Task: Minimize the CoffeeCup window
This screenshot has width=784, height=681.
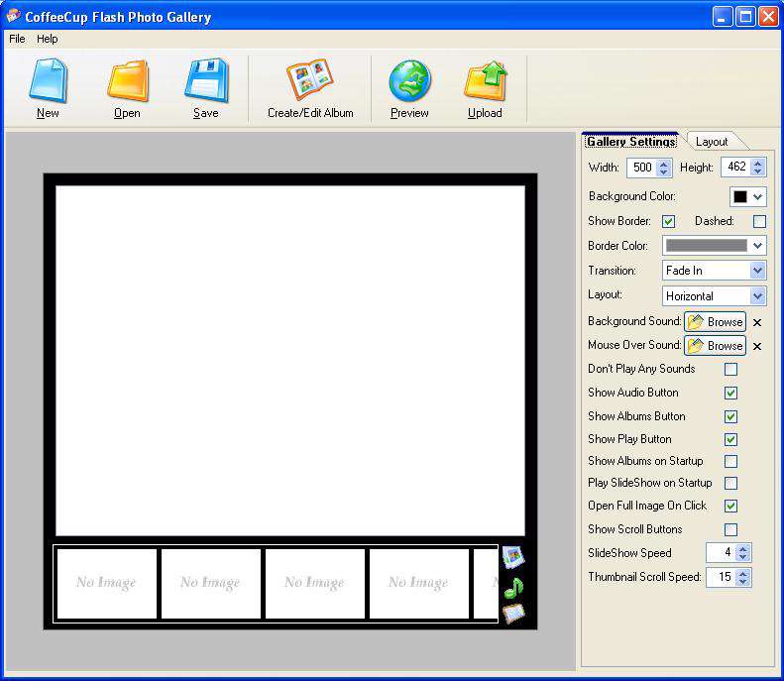Action: pos(722,17)
